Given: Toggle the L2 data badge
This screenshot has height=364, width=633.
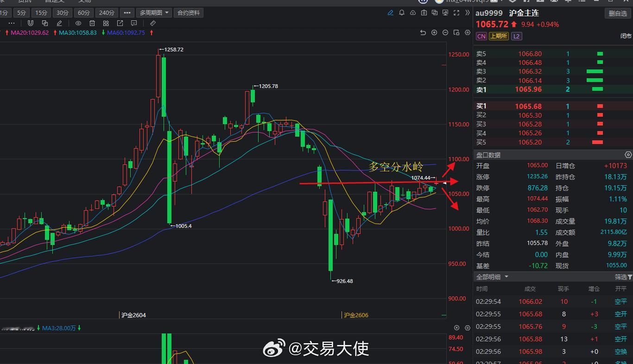Looking at the screenshot, I should click(x=516, y=36).
